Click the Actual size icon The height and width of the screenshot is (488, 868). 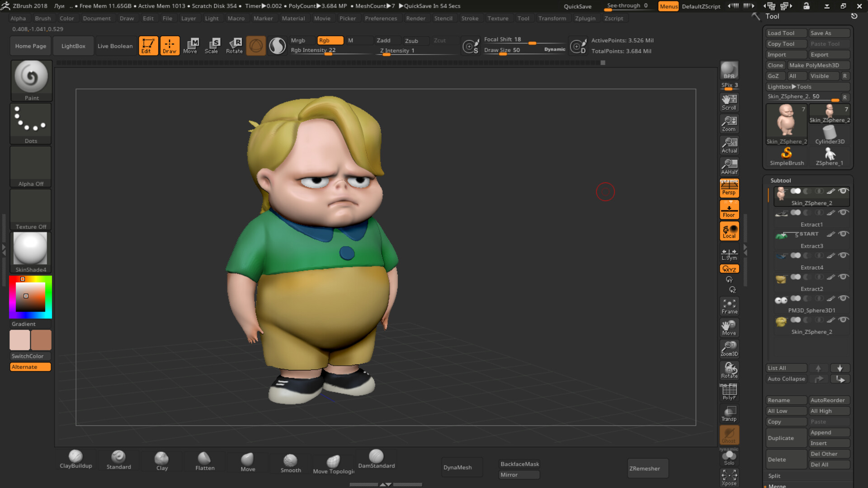click(729, 145)
